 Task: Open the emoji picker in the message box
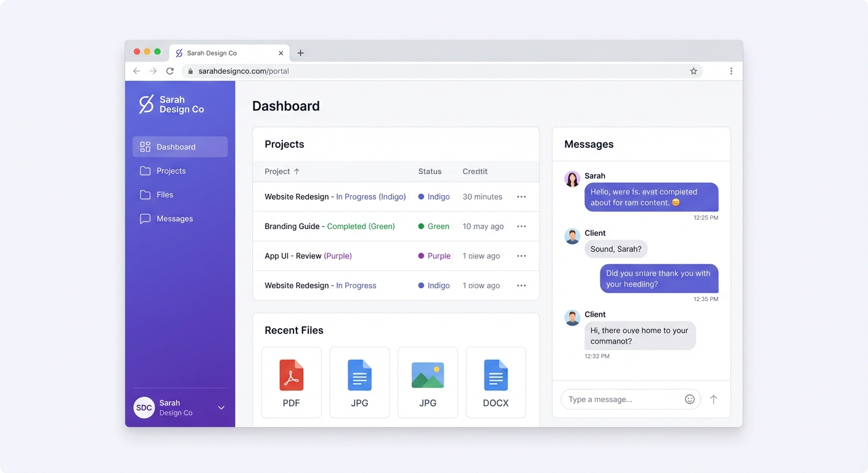click(x=689, y=399)
